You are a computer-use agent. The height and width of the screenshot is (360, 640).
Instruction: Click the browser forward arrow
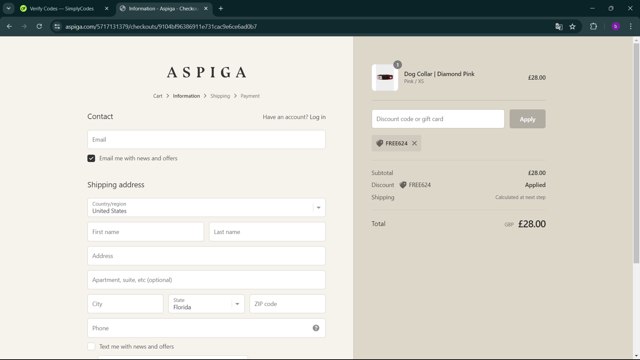[24, 27]
